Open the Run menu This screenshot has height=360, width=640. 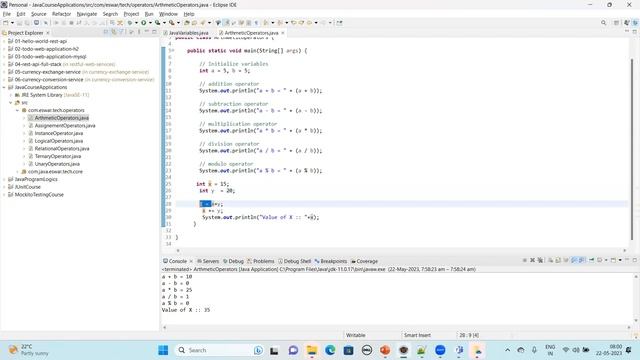pyautogui.click(x=149, y=14)
